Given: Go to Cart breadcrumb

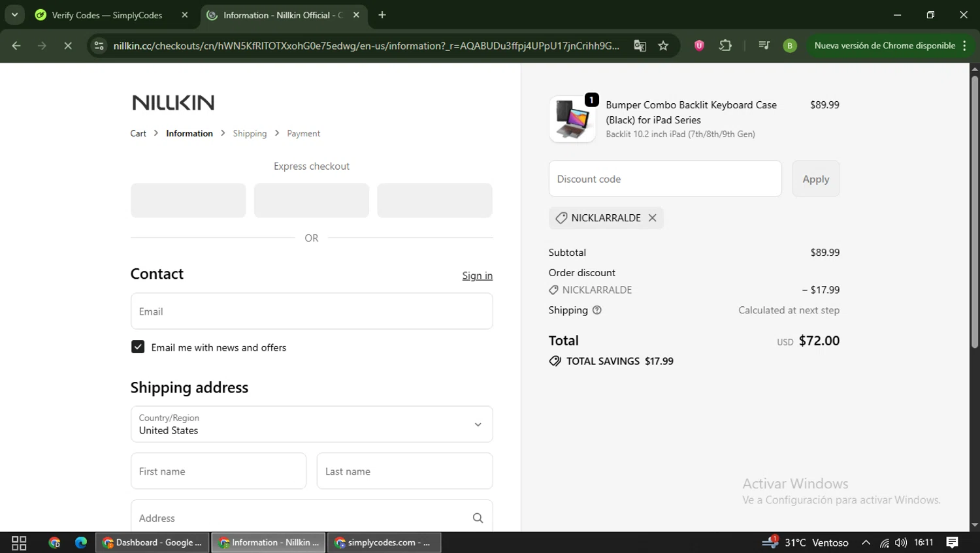Looking at the screenshot, I should point(139,133).
